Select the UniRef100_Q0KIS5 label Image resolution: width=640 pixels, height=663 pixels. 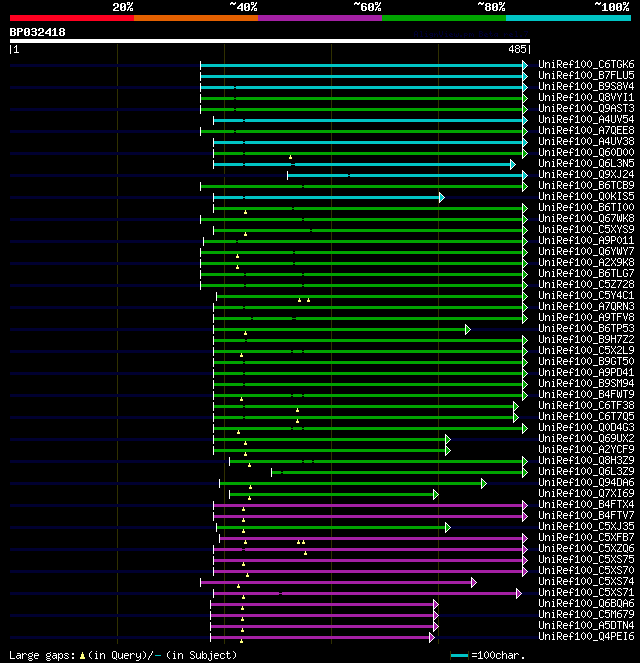[586, 196]
